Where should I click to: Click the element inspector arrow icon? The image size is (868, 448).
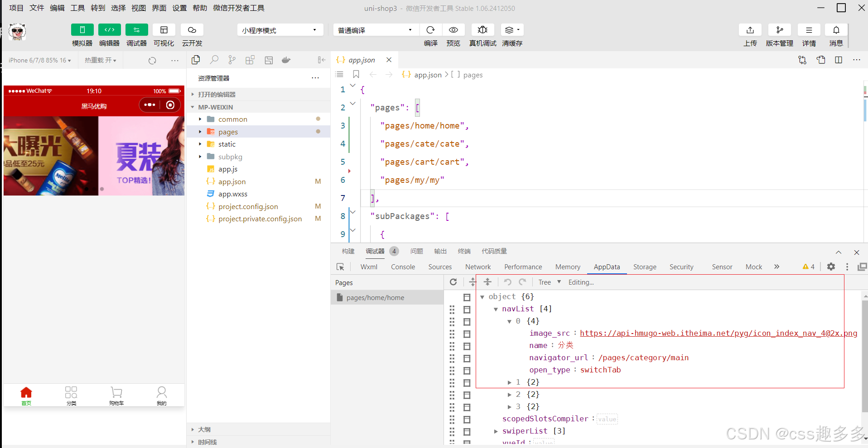pos(340,267)
